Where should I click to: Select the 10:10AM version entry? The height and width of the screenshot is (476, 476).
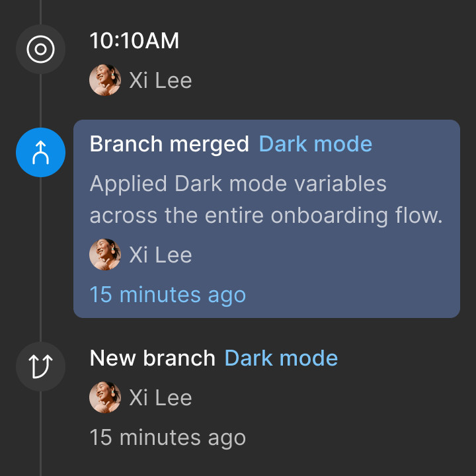[134, 41]
